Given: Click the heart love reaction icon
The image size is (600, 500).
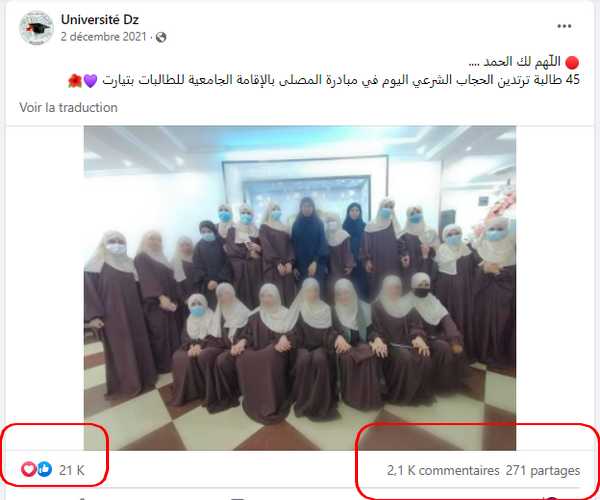Looking at the screenshot, I should (x=29, y=469).
